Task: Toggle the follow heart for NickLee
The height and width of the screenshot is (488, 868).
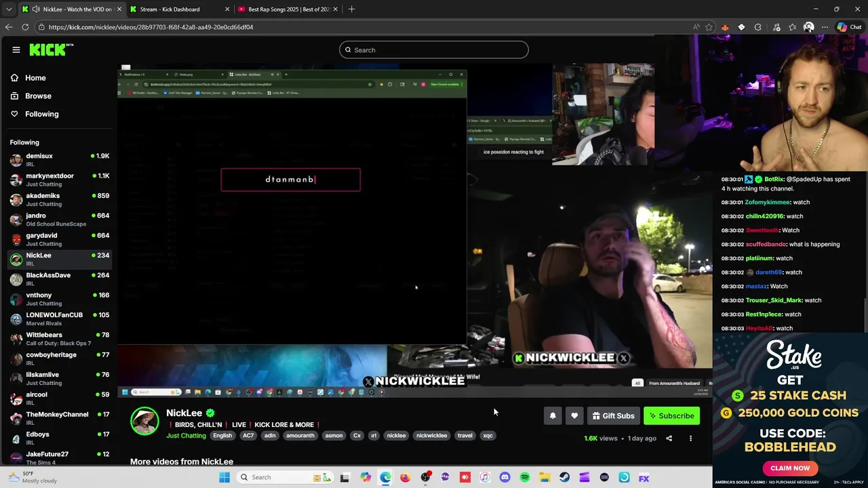Action: click(574, 415)
